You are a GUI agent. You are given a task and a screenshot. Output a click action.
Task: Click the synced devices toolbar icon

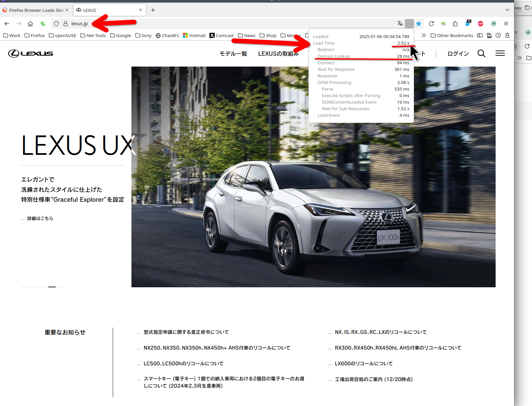(489, 35)
